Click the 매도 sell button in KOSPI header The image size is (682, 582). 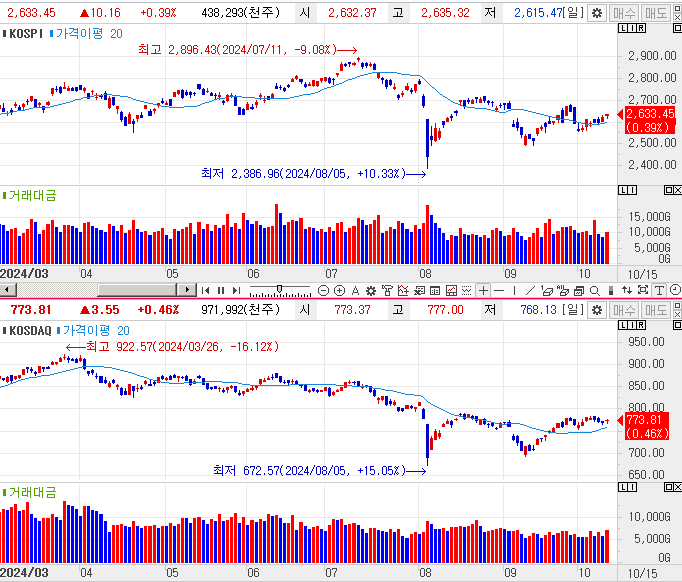click(x=656, y=13)
